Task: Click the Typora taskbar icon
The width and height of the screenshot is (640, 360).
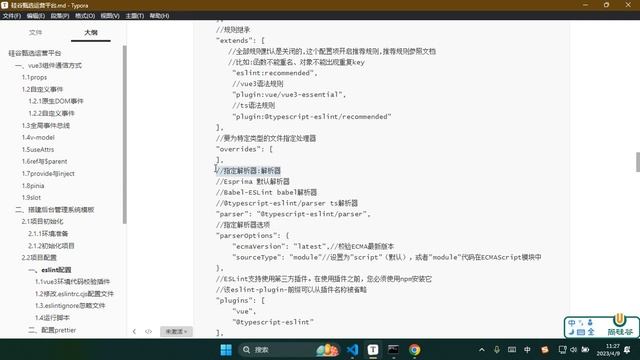Action: 373,350
